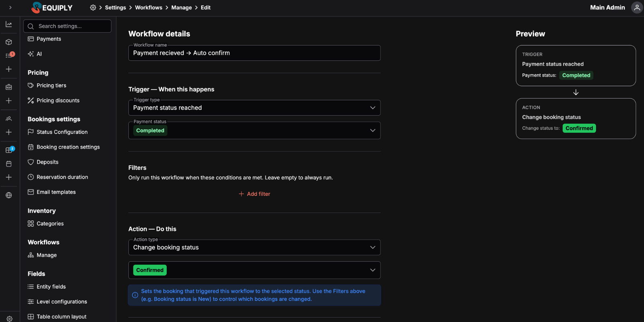This screenshot has height=322, width=644.
Task: Click the 'Workflow details' heading
Action: tap(159, 34)
